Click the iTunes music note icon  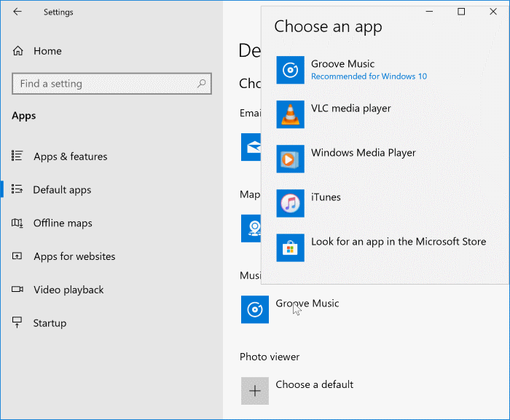291,203
